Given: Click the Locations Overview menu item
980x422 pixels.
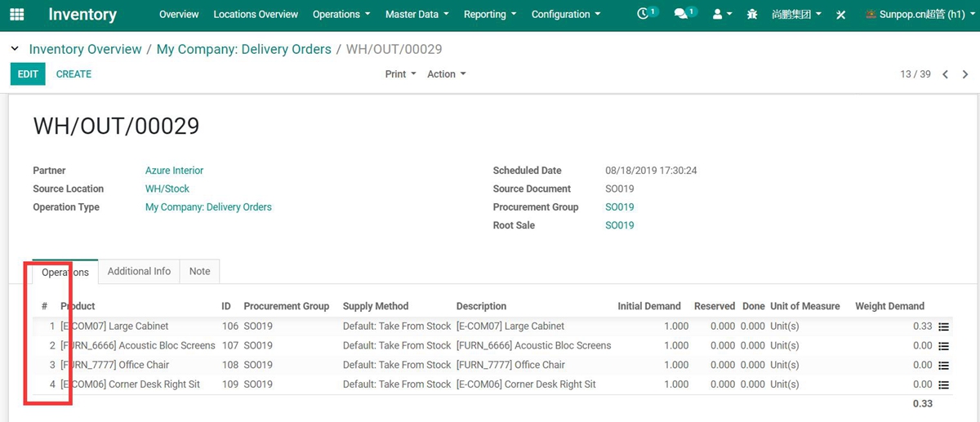Looking at the screenshot, I should tap(256, 15).
